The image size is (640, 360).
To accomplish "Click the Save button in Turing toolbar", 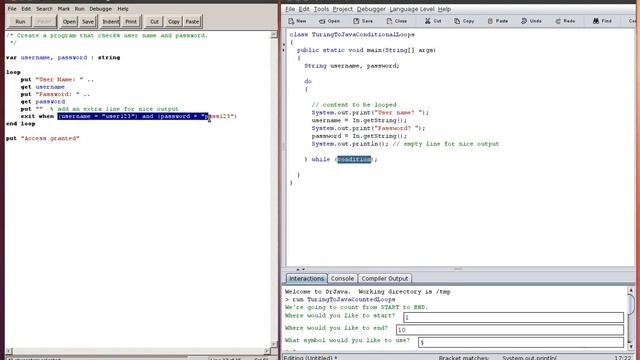I will pyautogui.click(x=88, y=22).
